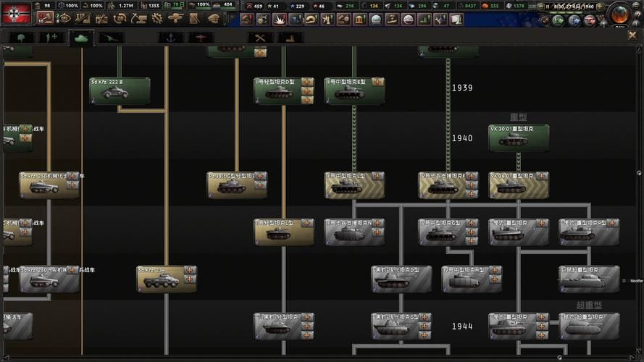Open the support companies technology tab
The width and height of the screenshot is (644, 362).
(x=51, y=38)
